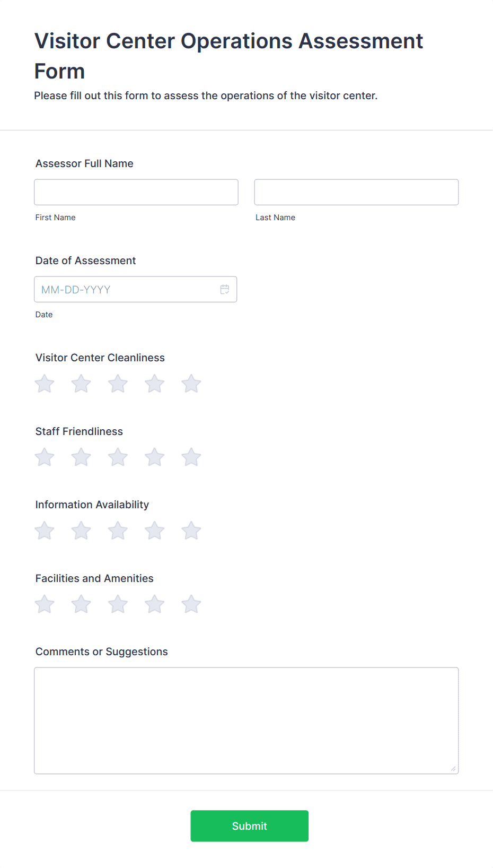Set Staff Friendliness to four stars
The image size is (493, 868).
pos(155,457)
